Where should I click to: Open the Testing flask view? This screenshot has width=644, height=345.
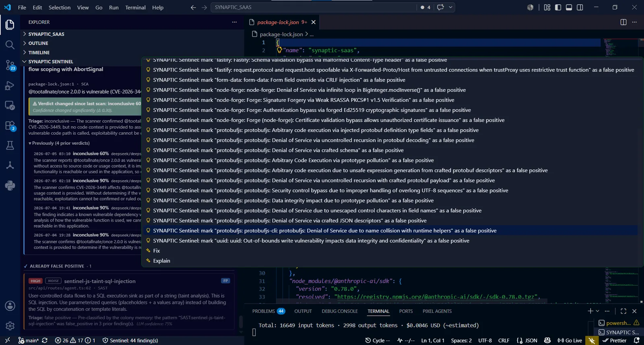click(10, 145)
